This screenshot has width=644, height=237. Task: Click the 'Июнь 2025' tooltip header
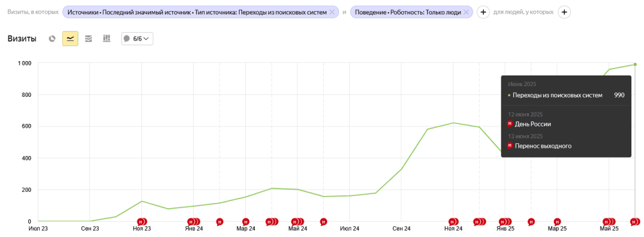521,84
